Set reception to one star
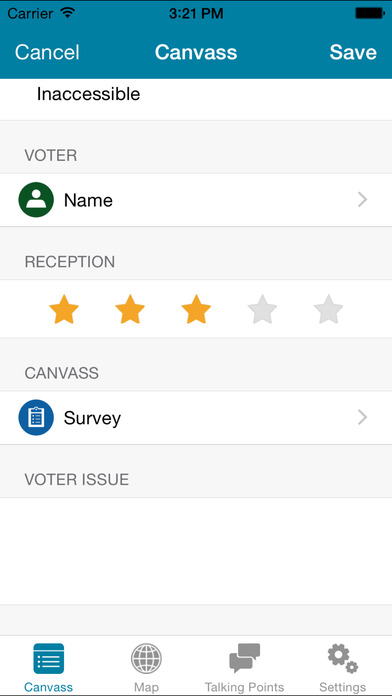This screenshot has height=696, width=392. click(x=63, y=309)
